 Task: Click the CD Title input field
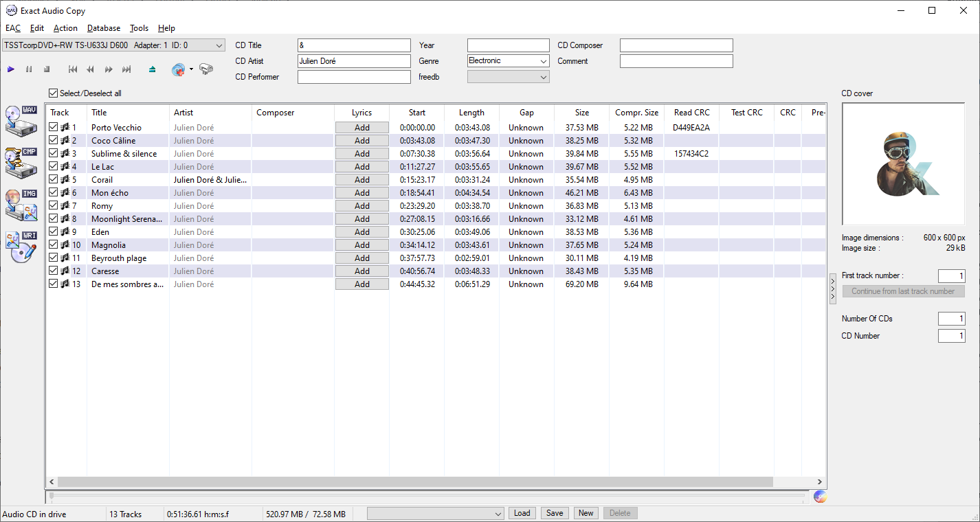coord(354,45)
